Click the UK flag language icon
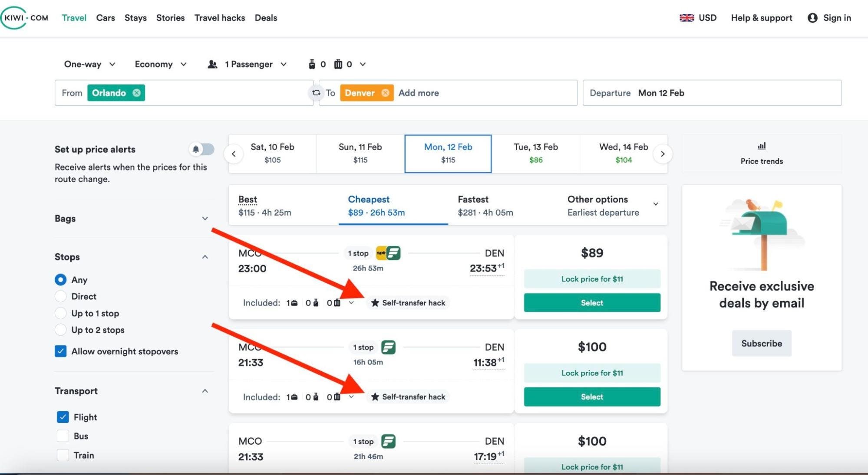This screenshot has height=475, width=868. [686, 18]
